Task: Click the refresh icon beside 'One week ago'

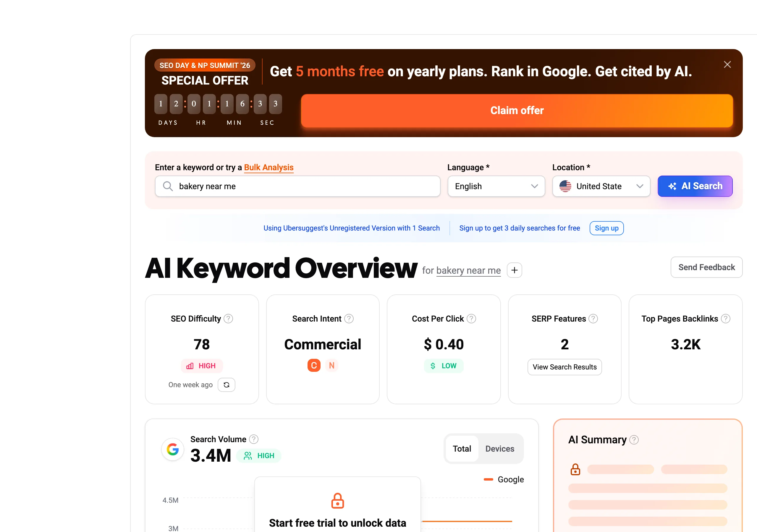Action: click(226, 385)
